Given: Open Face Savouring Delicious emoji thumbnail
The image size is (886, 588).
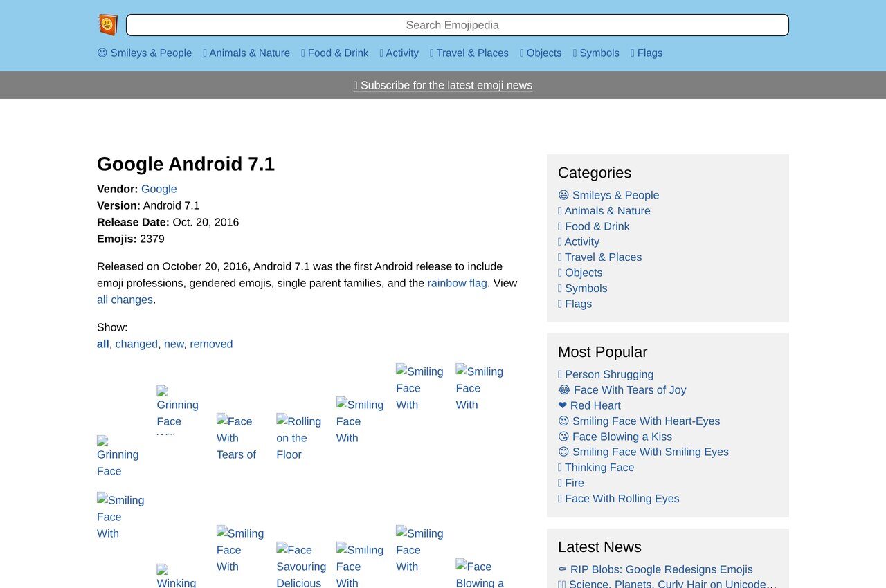Looking at the screenshot, I should tap(301, 564).
